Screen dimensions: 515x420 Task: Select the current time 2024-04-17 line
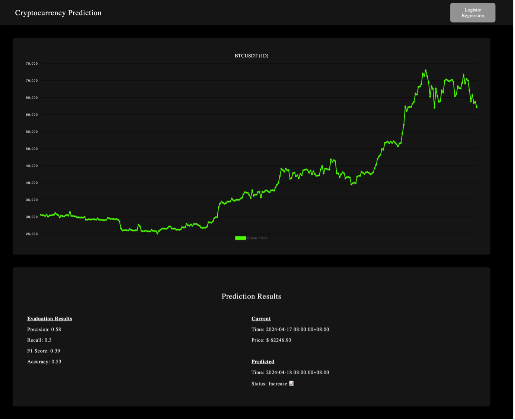[x=291, y=330]
